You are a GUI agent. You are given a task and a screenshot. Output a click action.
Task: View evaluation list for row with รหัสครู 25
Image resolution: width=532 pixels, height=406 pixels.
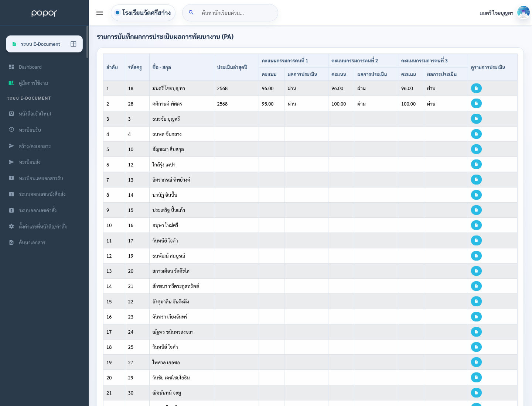tap(476, 347)
